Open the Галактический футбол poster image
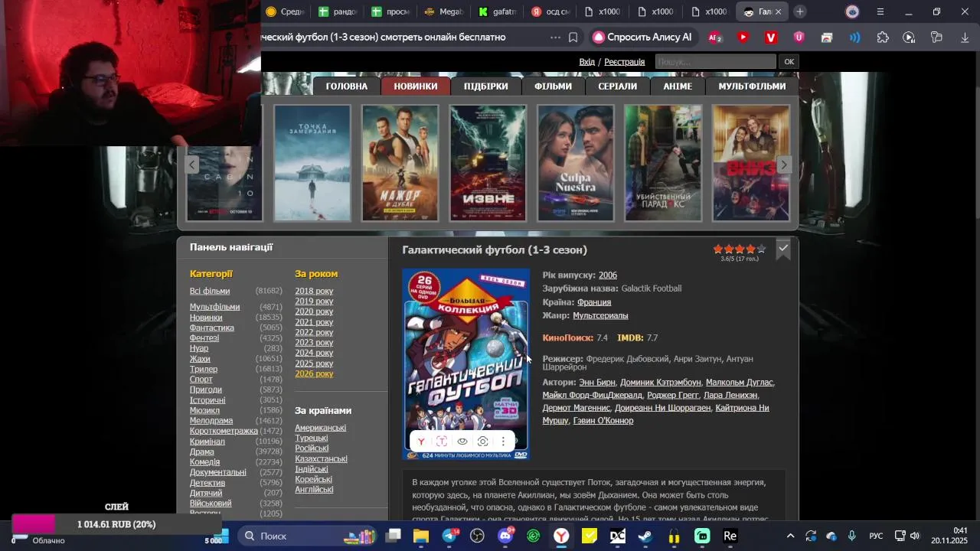Screen dimensions: 980x551 click(x=466, y=364)
